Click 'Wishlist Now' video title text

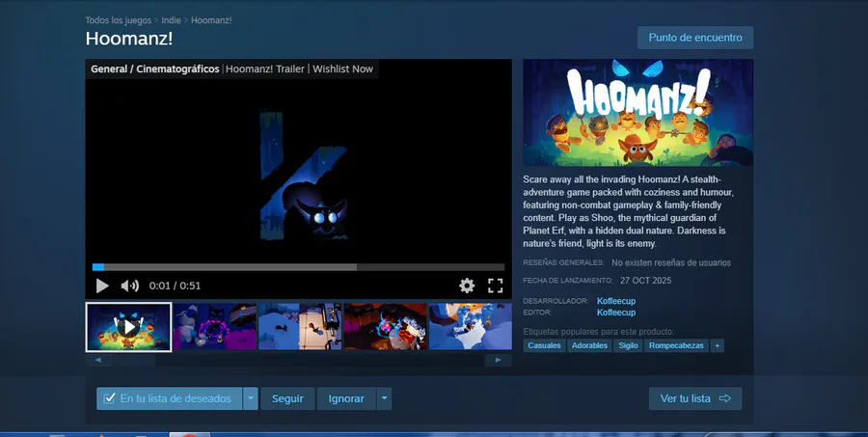tap(342, 69)
